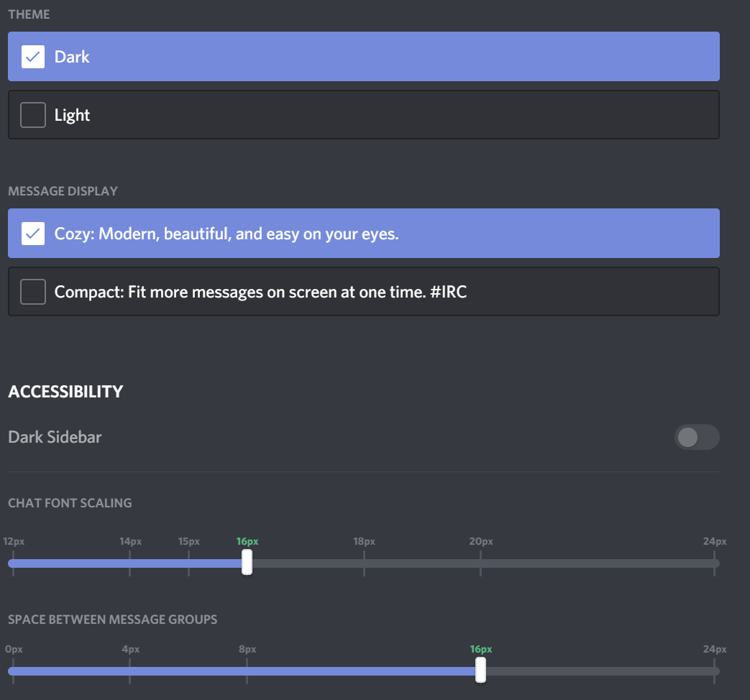Click the Dark Sidebar label text
Image resolution: width=750 pixels, height=700 pixels.
click(x=55, y=437)
